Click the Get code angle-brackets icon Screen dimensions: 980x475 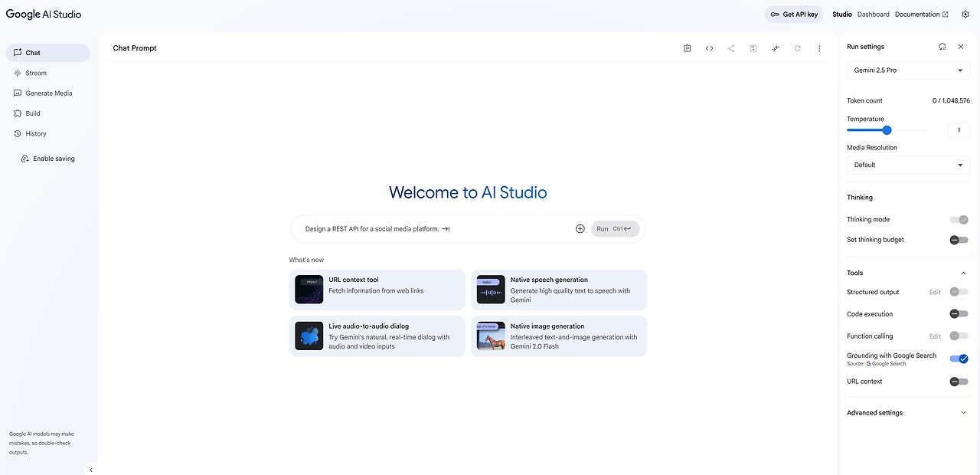tap(709, 48)
